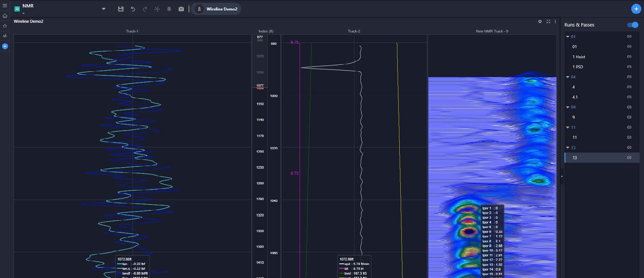Image resolution: width=644 pixels, height=278 pixels.
Task: Collapse the run 04 group
Action: pos(568,77)
